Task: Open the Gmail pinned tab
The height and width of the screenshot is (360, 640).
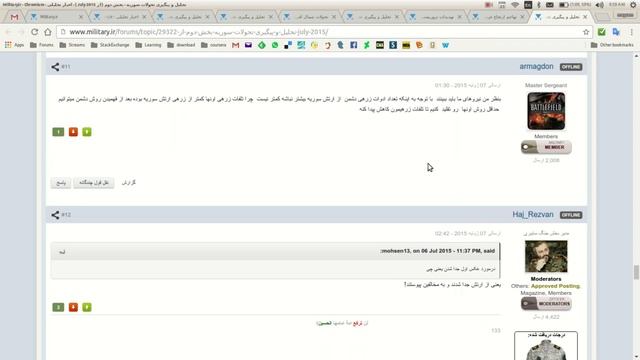Action: [15, 17]
